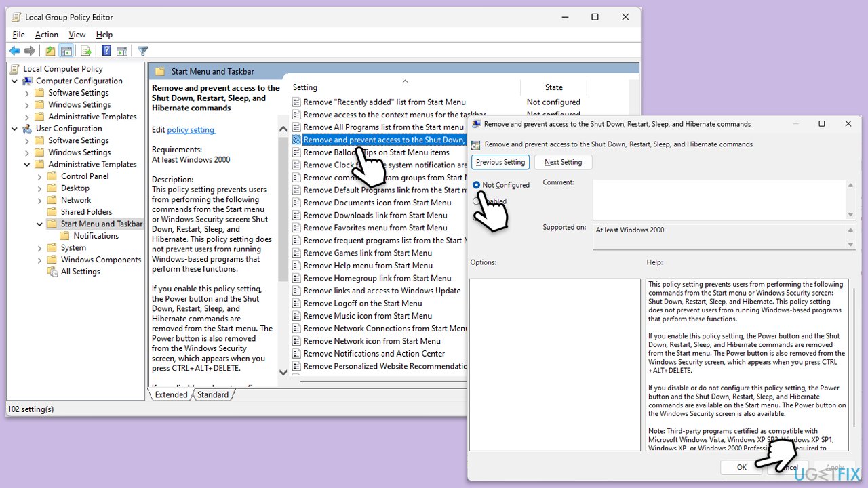
Task: Click the Previous Setting button
Action: (500, 162)
